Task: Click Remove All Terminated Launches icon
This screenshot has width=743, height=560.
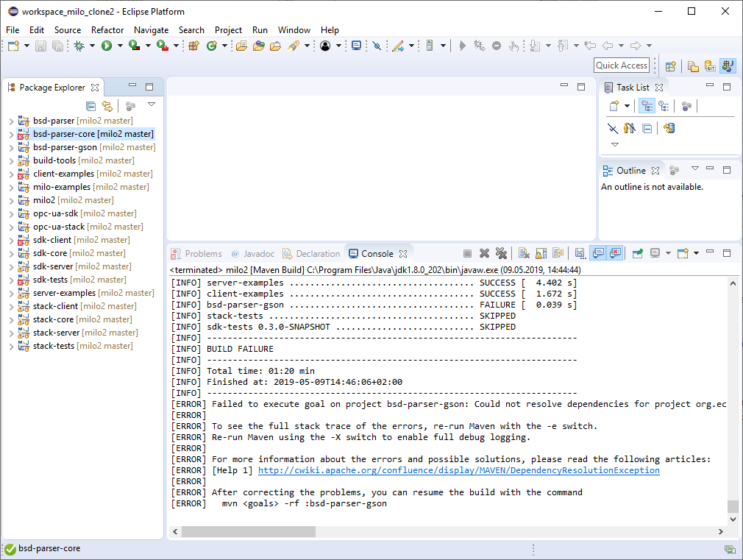Action: pyautogui.click(x=501, y=253)
